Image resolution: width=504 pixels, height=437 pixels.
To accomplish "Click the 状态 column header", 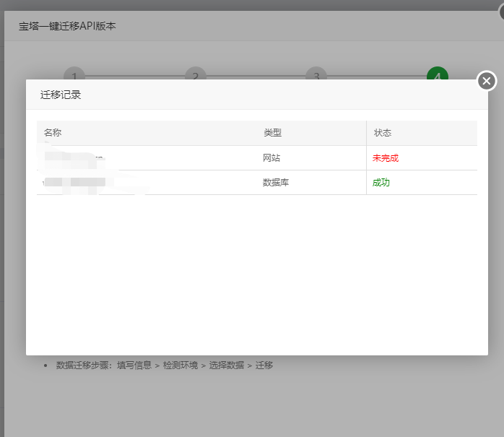I will click(x=382, y=133).
